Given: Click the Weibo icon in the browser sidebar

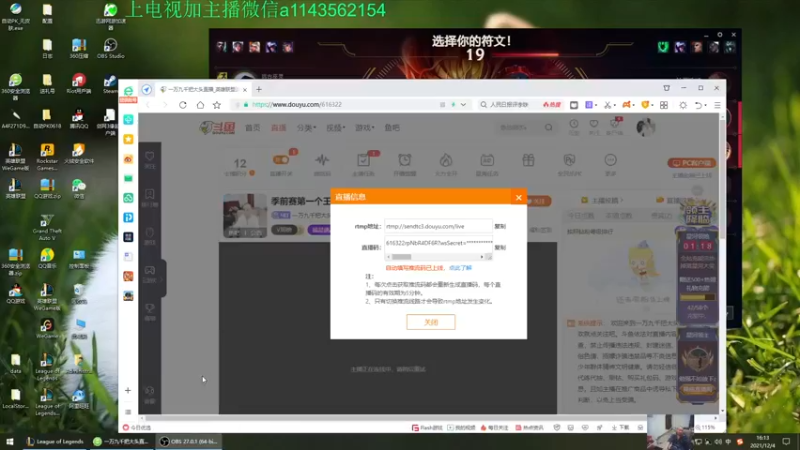Looking at the screenshot, I should pos(129,159).
